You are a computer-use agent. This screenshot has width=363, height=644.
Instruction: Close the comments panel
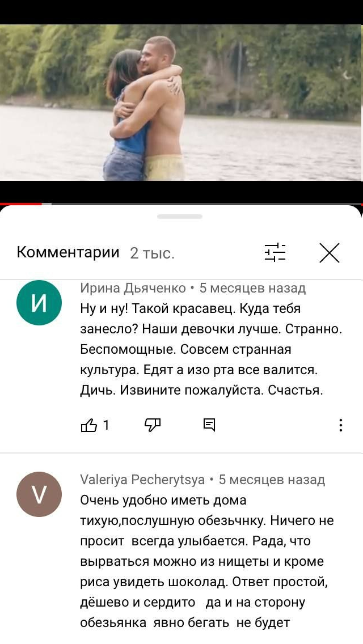330,253
